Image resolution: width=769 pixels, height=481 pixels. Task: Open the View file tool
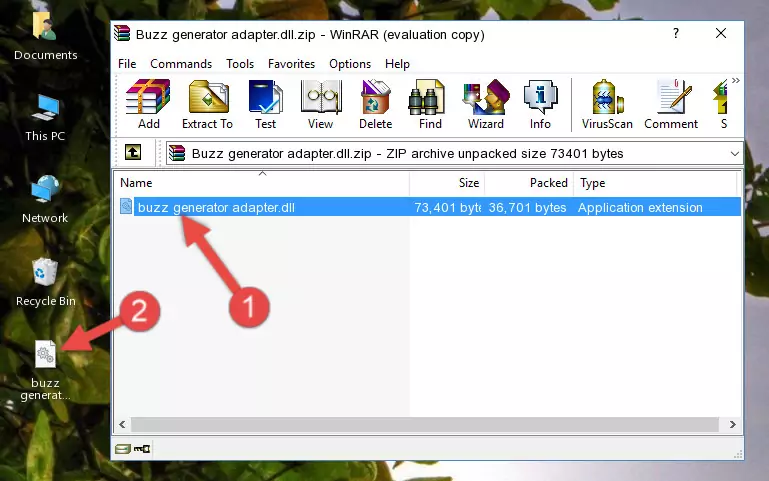point(321,104)
